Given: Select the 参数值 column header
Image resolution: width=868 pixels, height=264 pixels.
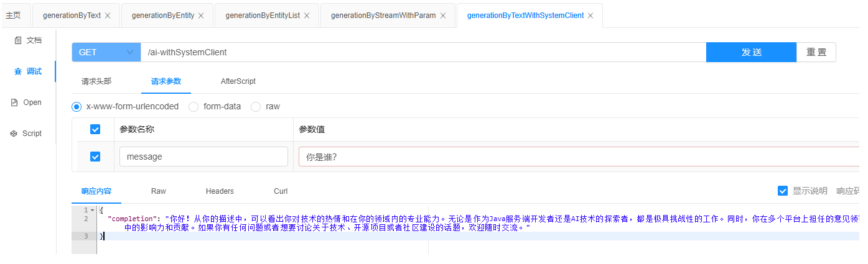Looking at the screenshot, I should point(312,129).
